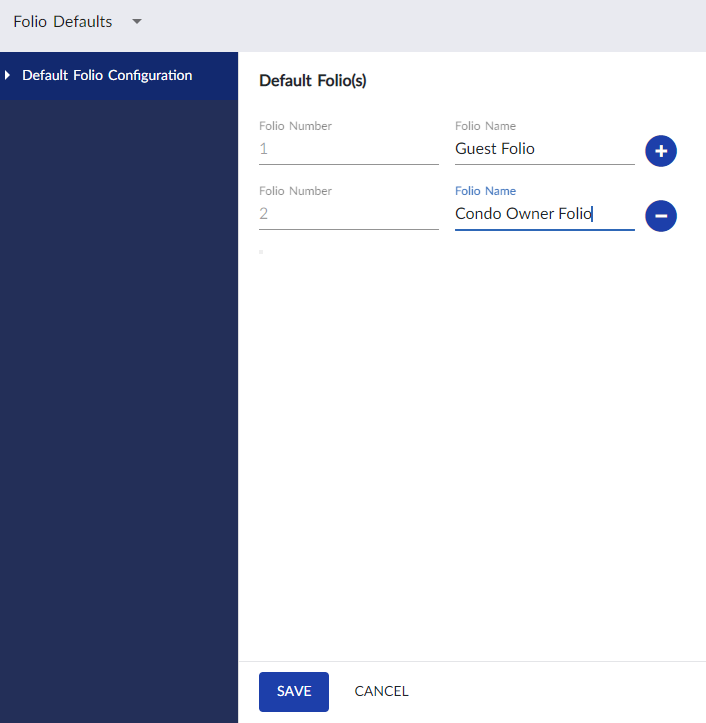Click the Folio Defaults title text
This screenshot has height=723, width=706.
pos(63,22)
